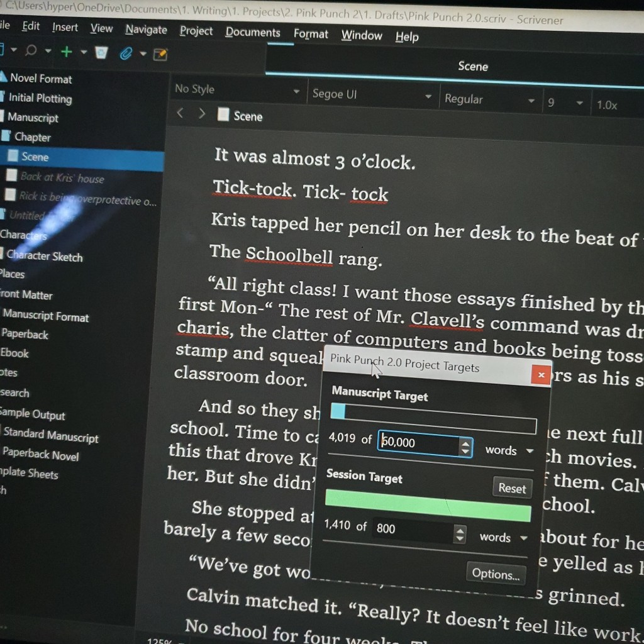The image size is (644, 644).
Task: Open the Format menu
Action: pos(311,34)
